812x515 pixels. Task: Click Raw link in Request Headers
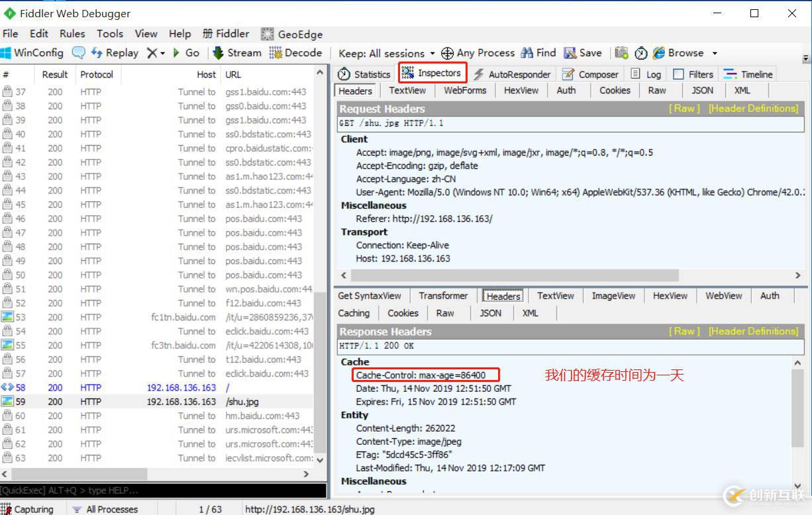click(x=684, y=109)
